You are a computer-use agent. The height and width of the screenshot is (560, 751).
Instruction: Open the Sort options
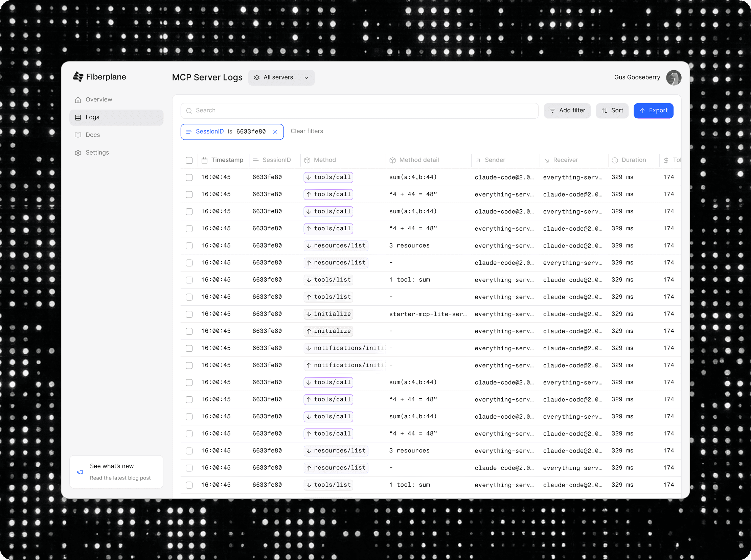(x=612, y=111)
